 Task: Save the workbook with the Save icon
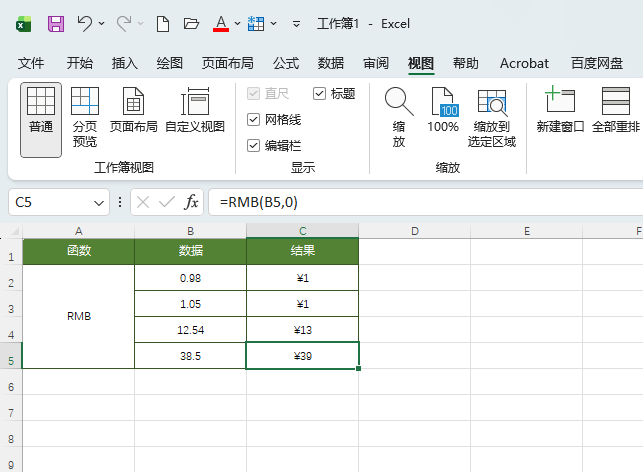[56, 24]
